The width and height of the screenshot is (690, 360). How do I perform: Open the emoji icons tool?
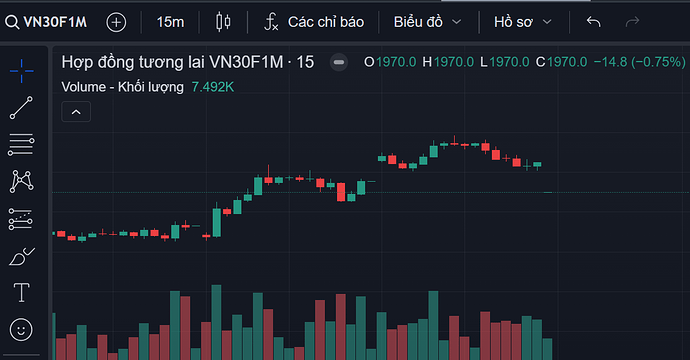click(x=21, y=330)
